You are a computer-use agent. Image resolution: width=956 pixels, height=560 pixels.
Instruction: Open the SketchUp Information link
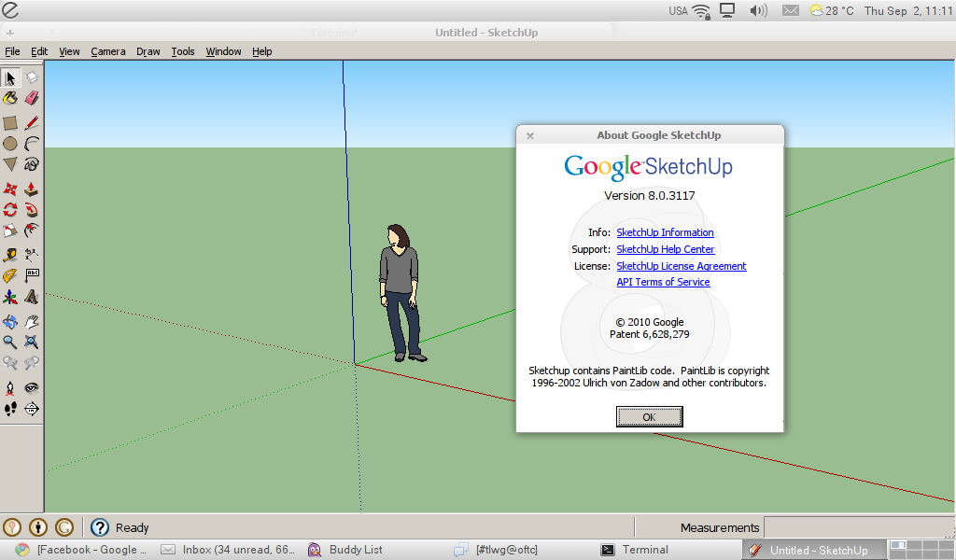point(665,232)
